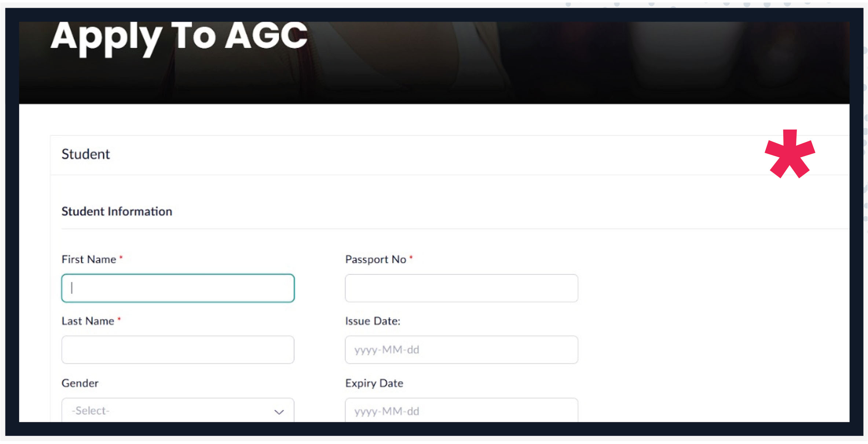Click the large pink asterisk icon
Viewport: 868px width, 444px height.
point(790,154)
